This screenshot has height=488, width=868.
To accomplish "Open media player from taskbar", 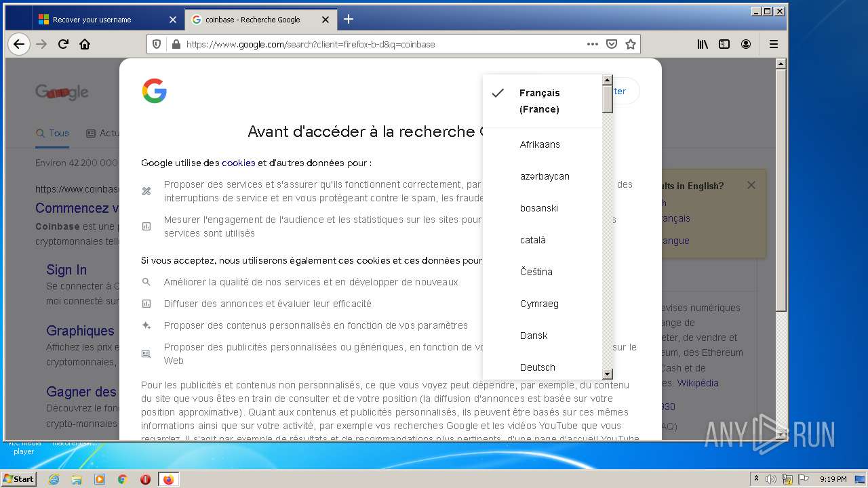I will [100, 479].
